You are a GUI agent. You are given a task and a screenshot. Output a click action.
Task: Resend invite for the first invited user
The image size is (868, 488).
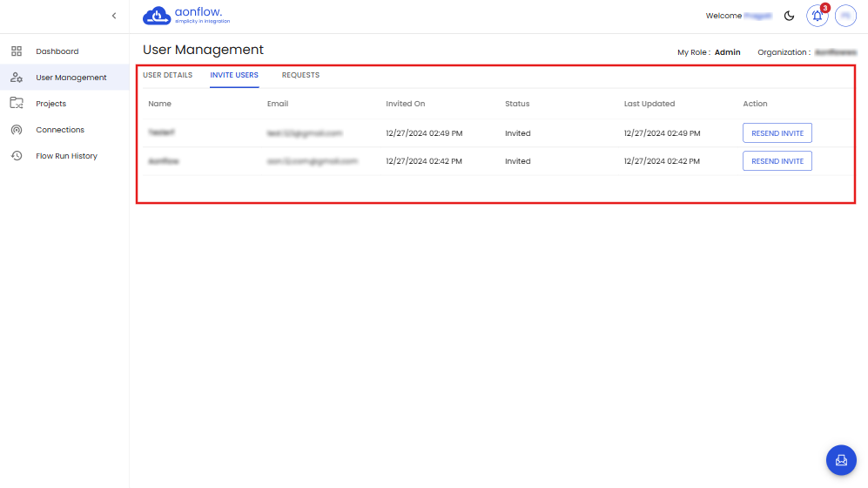[x=777, y=133]
